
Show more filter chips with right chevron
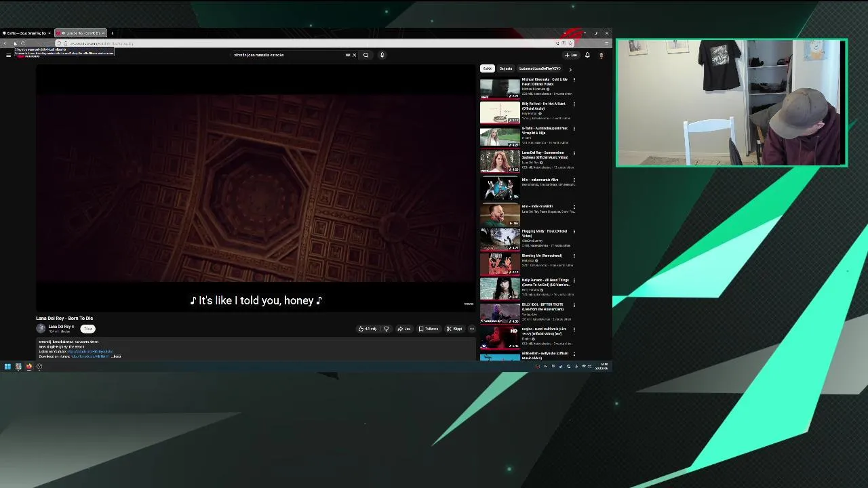[570, 69]
